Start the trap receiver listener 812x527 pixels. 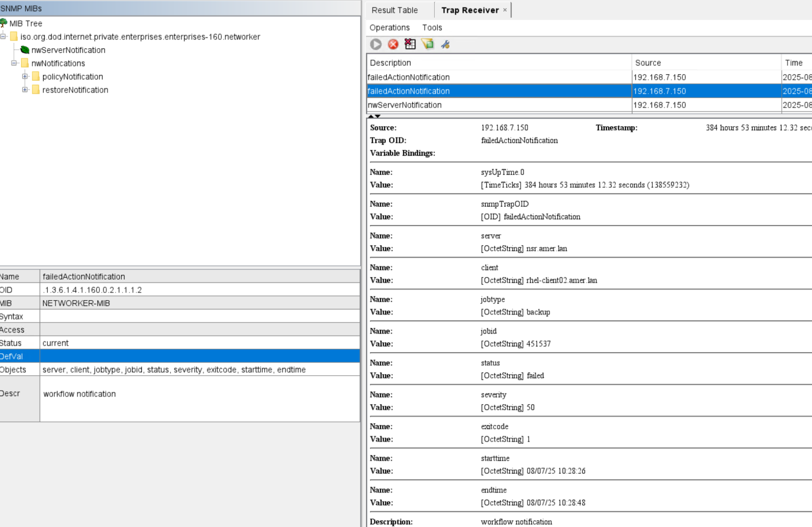pyautogui.click(x=376, y=44)
